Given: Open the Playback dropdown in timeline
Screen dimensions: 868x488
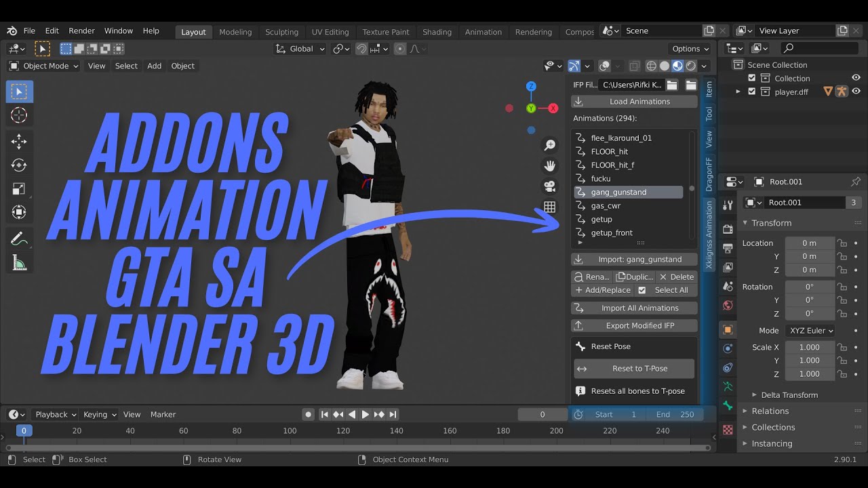Looking at the screenshot, I should 55,414.
